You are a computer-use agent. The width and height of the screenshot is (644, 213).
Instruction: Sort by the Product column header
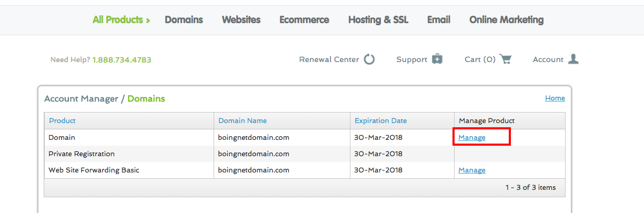(62, 121)
